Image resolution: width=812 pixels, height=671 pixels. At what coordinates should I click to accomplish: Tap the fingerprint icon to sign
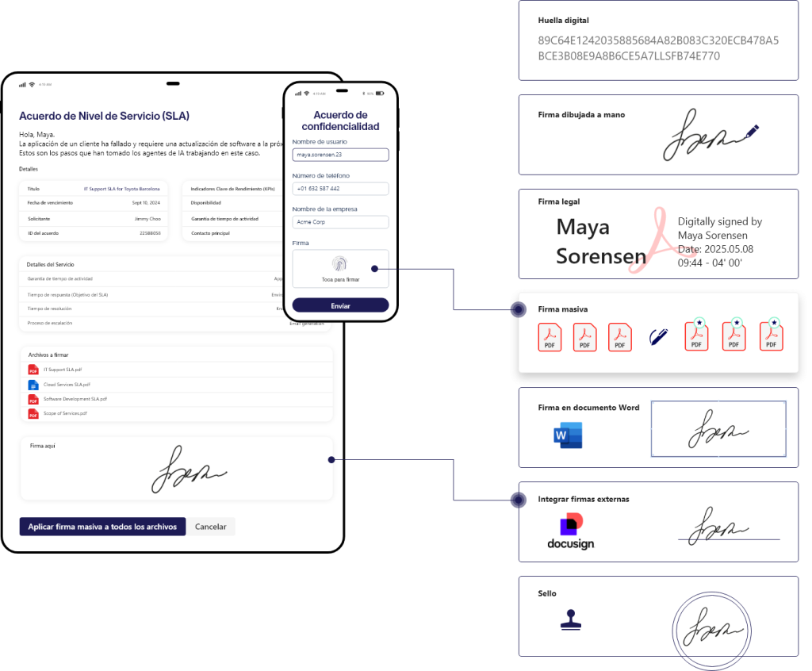click(x=339, y=263)
